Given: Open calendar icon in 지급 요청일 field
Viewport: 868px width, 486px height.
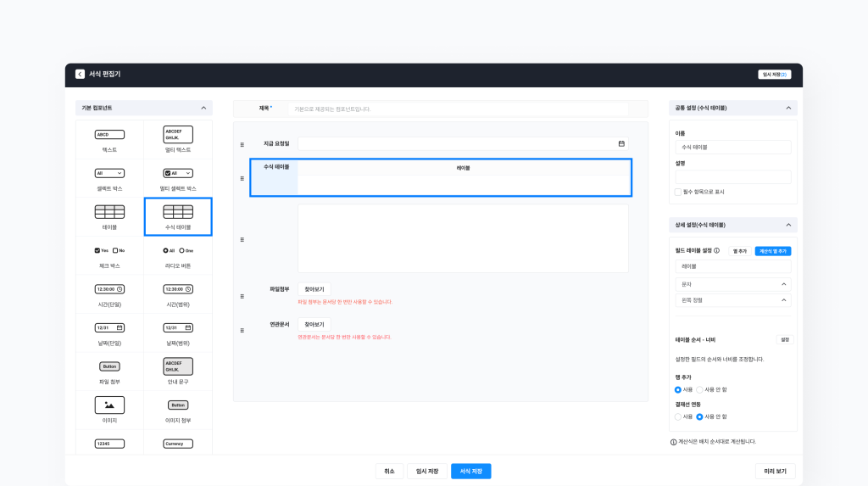Looking at the screenshot, I should [x=621, y=144].
